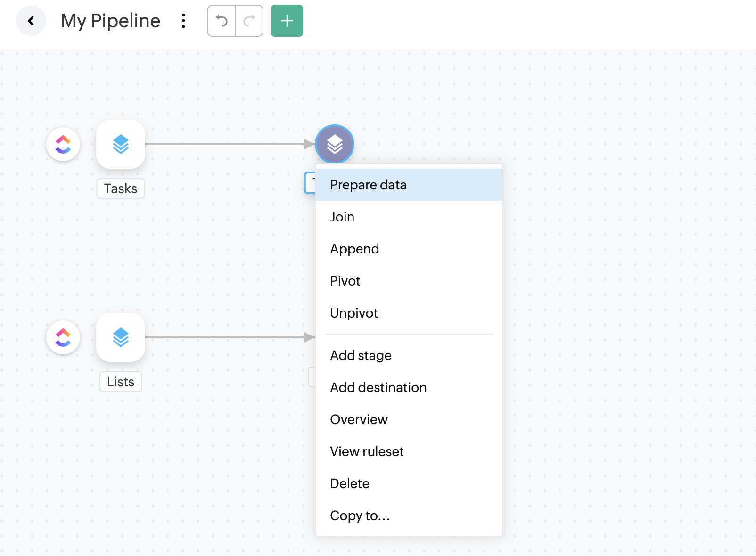Choose Prepare data from the context menu
The image size is (756, 556).
pos(368,185)
